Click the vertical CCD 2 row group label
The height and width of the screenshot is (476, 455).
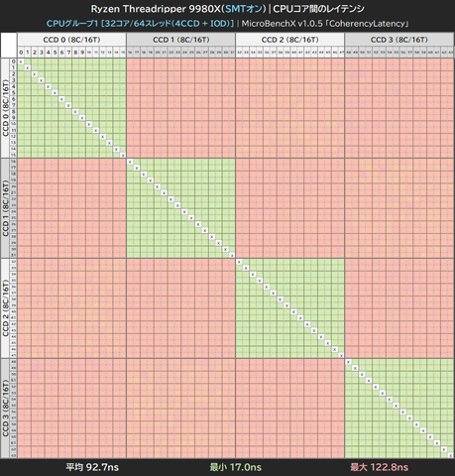5,308
